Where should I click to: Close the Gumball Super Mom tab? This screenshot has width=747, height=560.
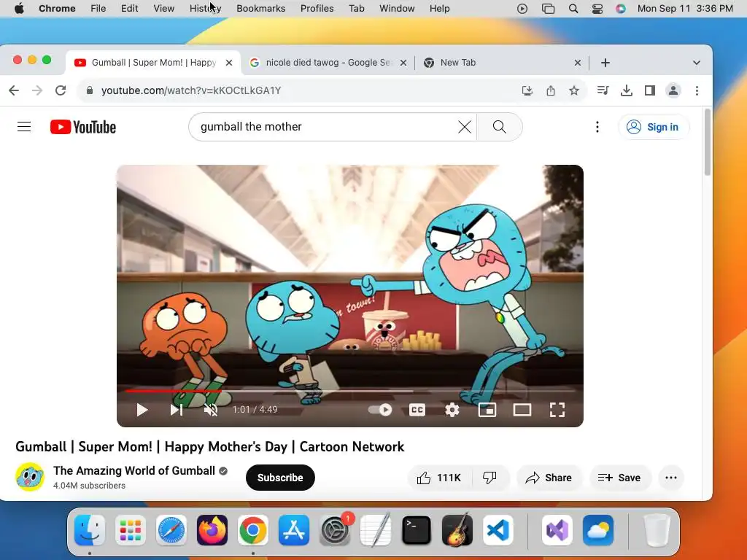click(229, 63)
